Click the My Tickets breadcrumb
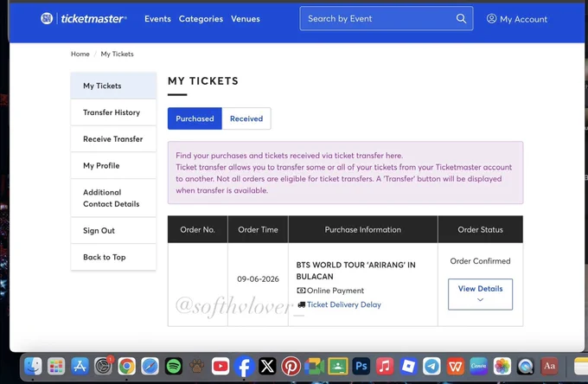Screen dimensions: 588x384 [x=117, y=54]
